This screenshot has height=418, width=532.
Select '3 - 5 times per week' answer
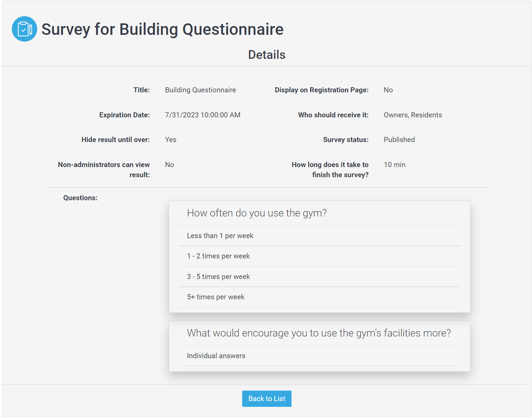point(319,277)
